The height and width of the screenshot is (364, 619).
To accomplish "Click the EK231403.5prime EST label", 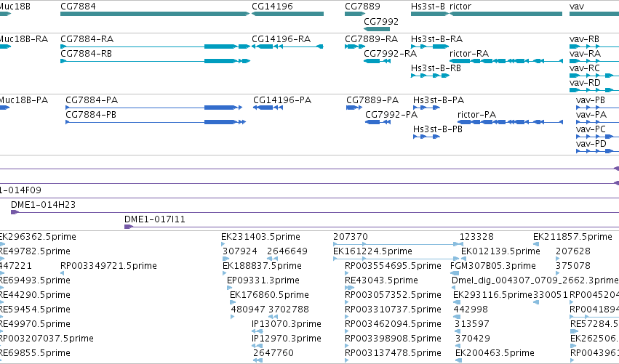I will (x=260, y=237).
